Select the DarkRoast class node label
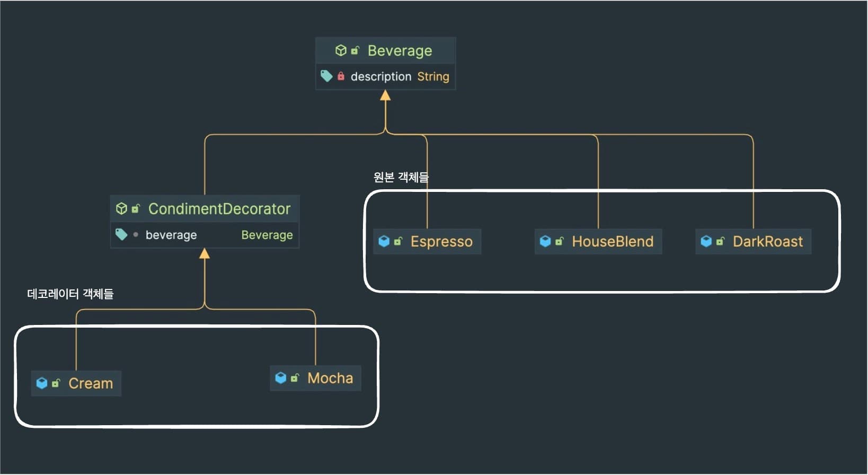The width and height of the screenshot is (868, 475). point(767,241)
